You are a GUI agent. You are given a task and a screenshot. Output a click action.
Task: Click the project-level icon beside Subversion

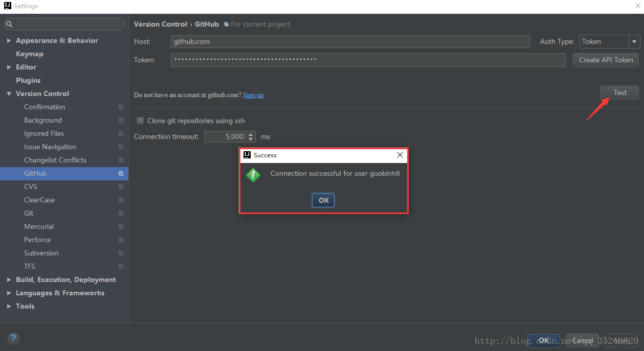click(x=121, y=253)
